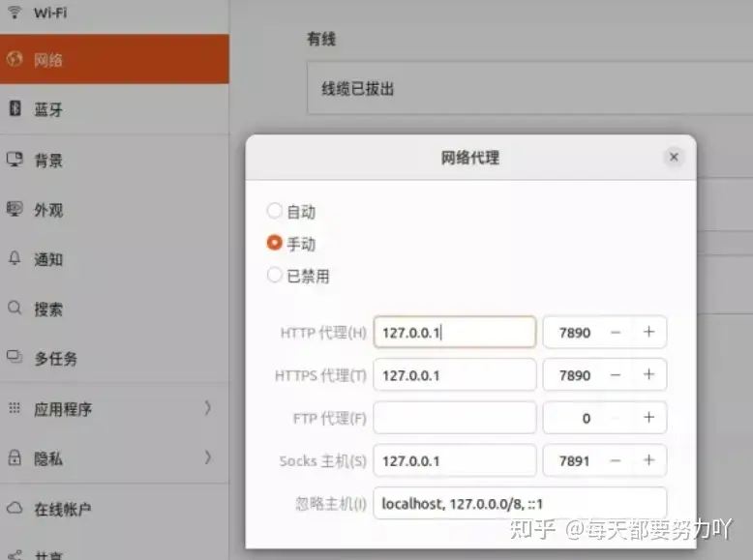The width and height of the screenshot is (753, 560).
Task: Click the Socks port value 7891
Action: [x=574, y=460]
